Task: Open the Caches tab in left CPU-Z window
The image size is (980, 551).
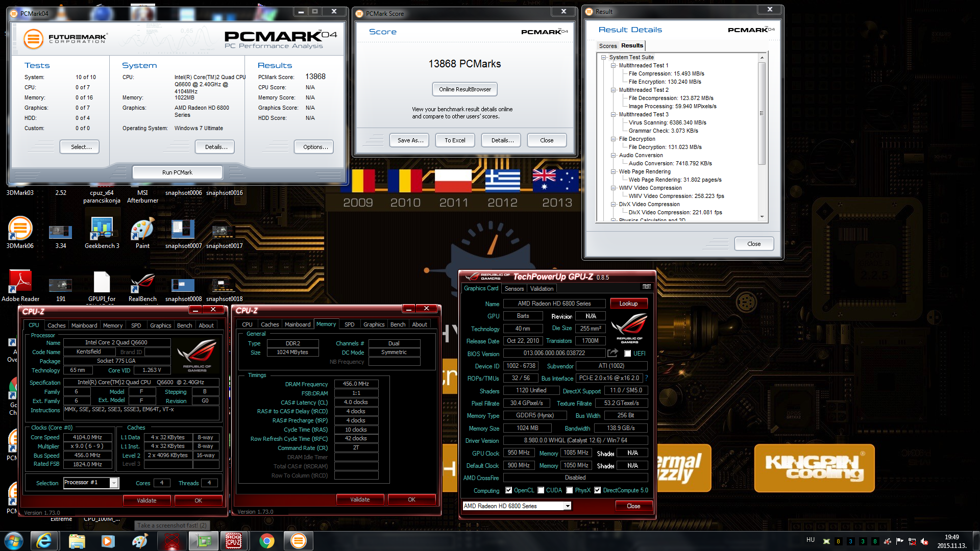Action: click(56, 325)
